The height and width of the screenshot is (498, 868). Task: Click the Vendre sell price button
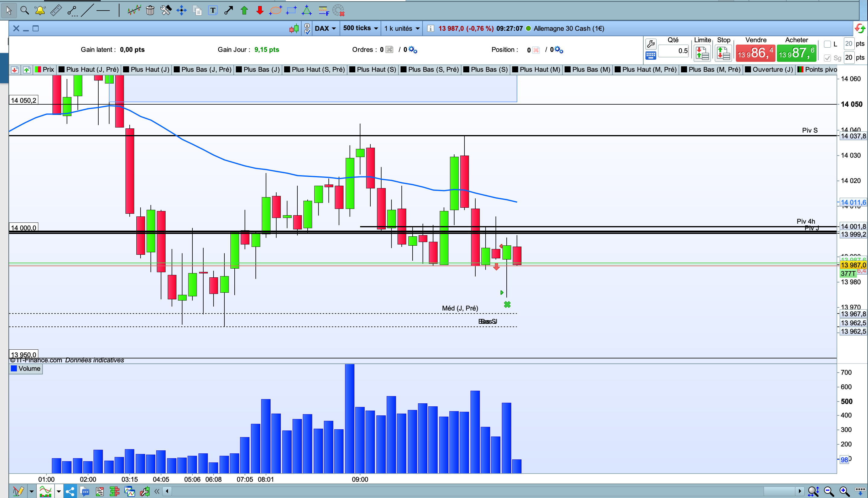755,53
